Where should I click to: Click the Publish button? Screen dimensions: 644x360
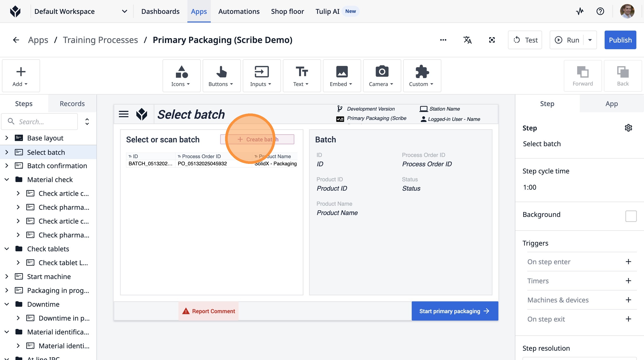pyautogui.click(x=620, y=40)
